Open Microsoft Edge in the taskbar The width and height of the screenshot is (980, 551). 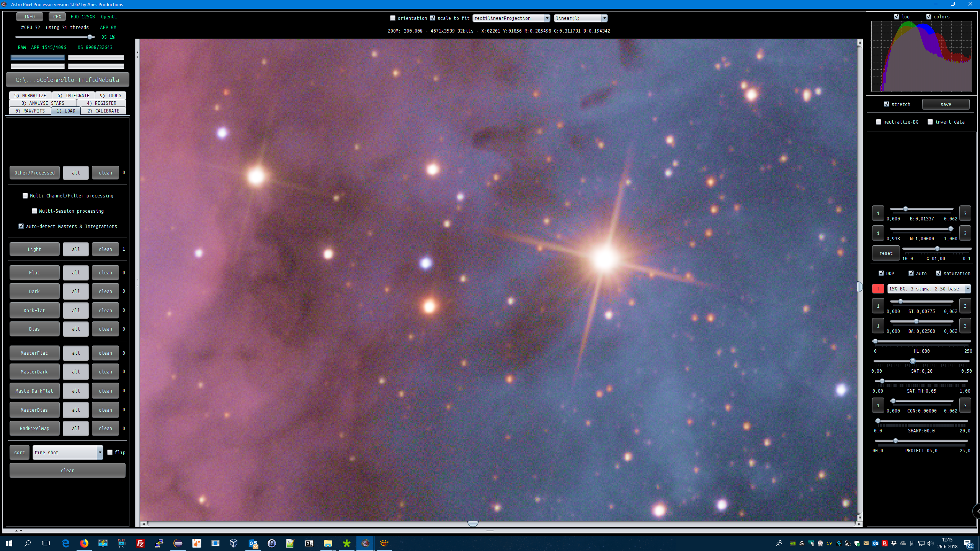pyautogui.click(x=65, y=543)
